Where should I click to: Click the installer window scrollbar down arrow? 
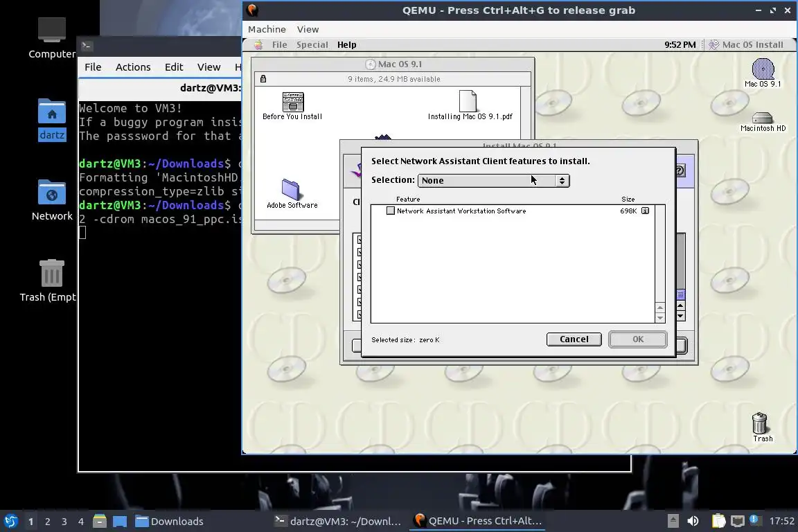click(680, 316)
